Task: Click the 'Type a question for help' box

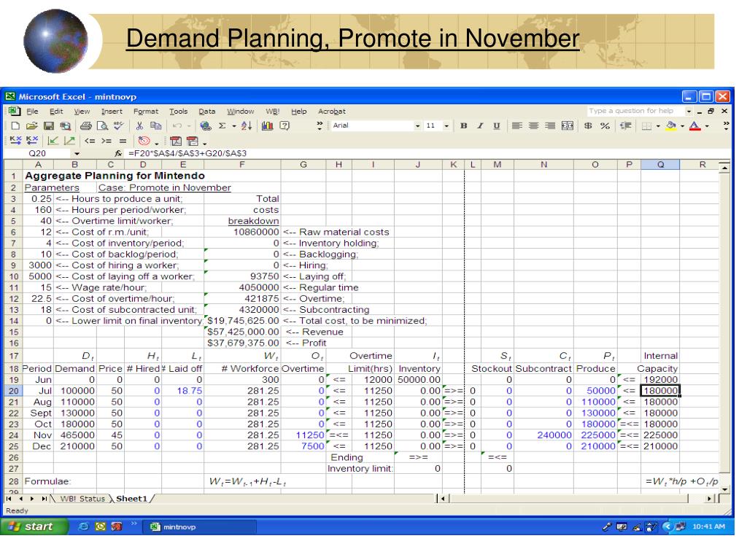Action: pyautogui.click(x=635, y=111)
